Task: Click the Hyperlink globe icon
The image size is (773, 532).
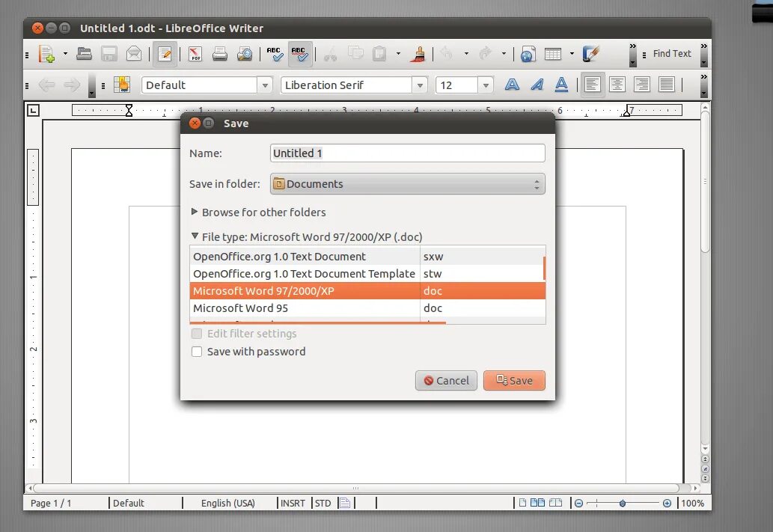Action: click(x=528, y=54)
